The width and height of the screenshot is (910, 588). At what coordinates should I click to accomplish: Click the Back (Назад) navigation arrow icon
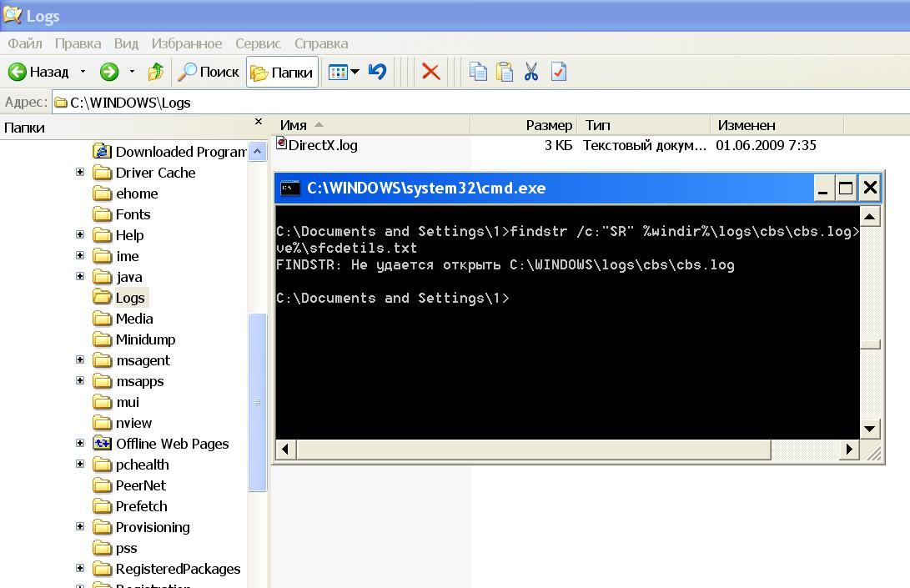(18, 73)
